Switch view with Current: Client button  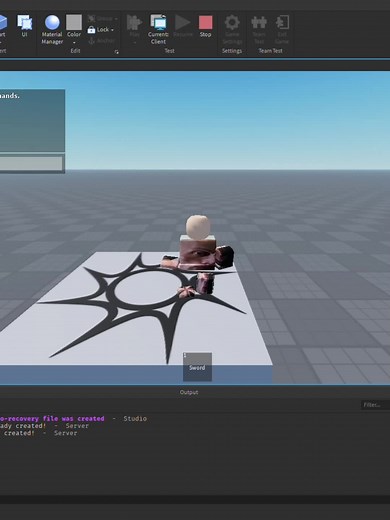coord(158,29)
